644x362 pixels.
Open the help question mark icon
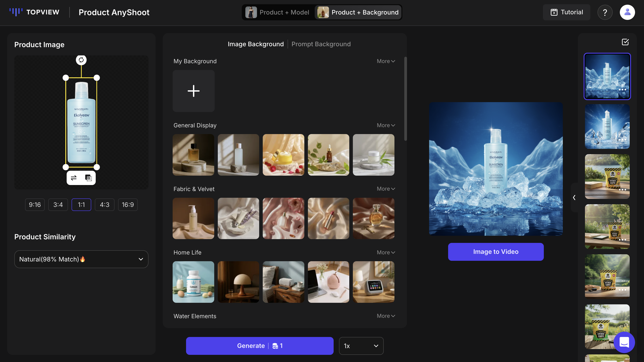[605, 12]
